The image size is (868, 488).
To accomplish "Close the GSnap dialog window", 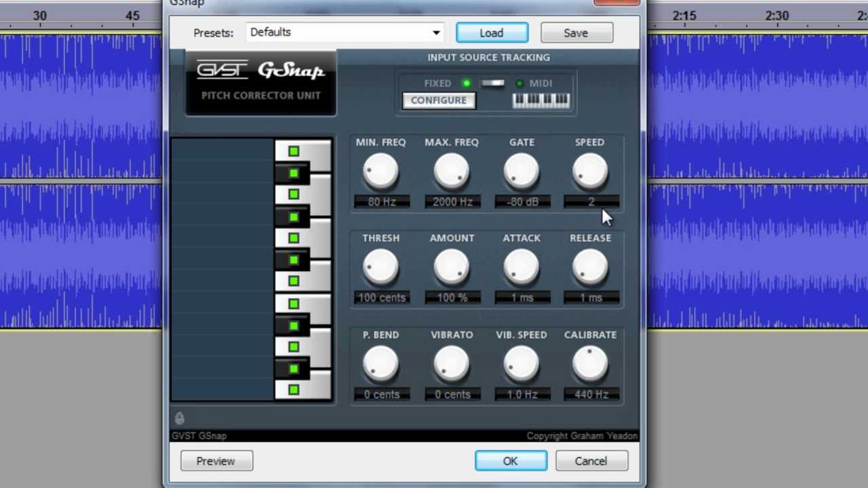I will [616, 2].
